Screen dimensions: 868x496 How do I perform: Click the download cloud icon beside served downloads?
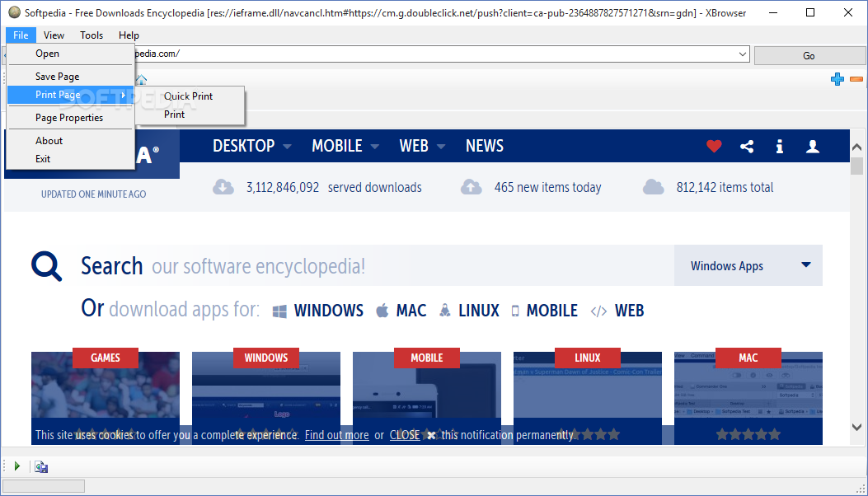(223, 187)
